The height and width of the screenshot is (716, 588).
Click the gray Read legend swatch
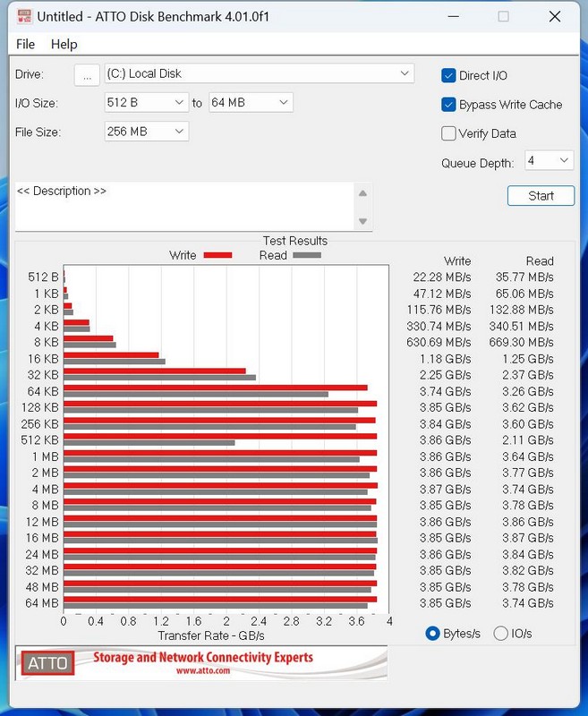coord(306,255)
